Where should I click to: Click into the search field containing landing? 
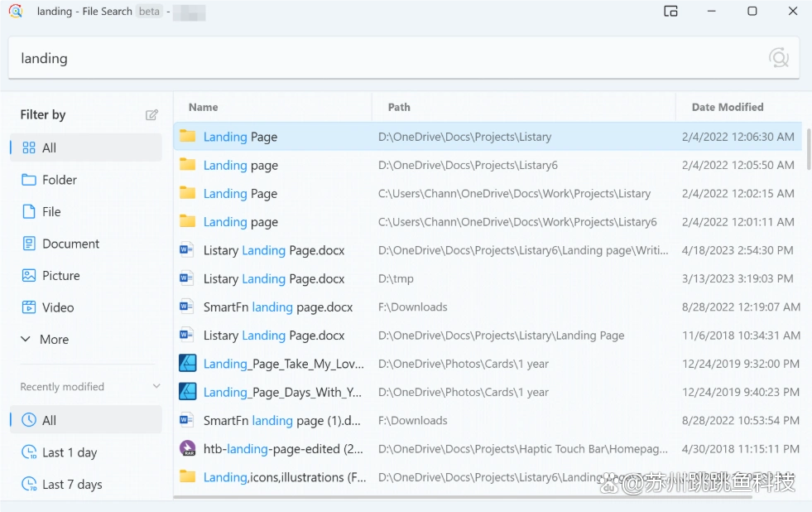[404, 58]
